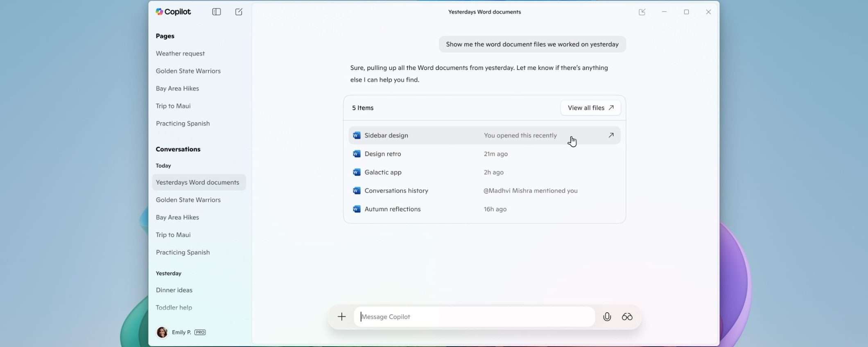Click the "16h ago" timestamp
The width and height of the screenshot is (868, 347).
[x=495, y=209]
